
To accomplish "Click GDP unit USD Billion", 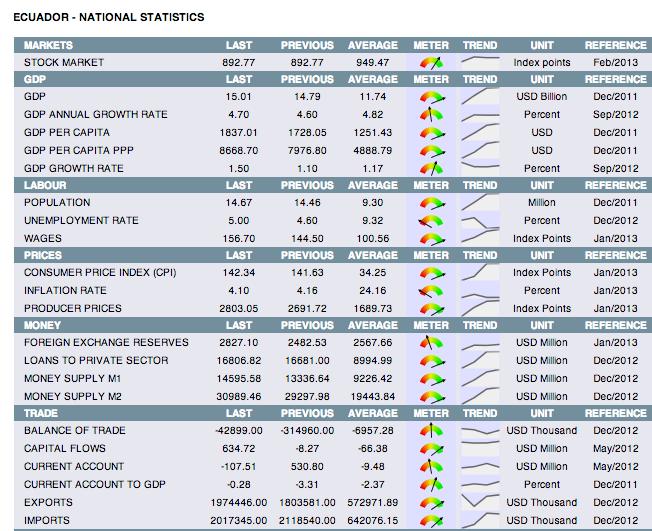I will coord(542,97).
